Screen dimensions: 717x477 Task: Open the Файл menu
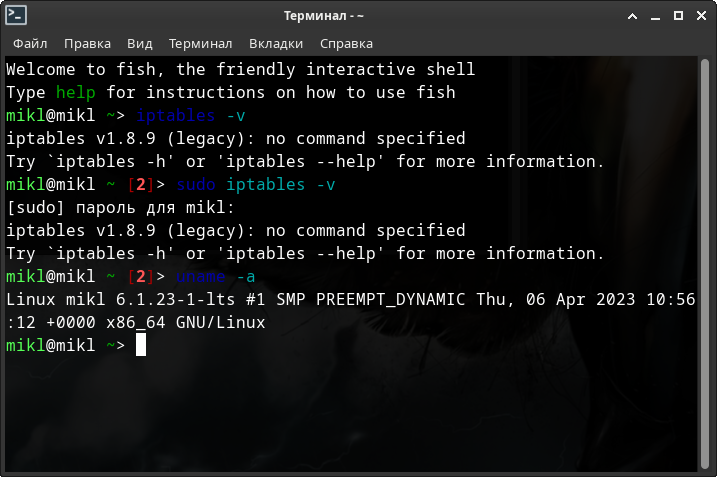30,44
